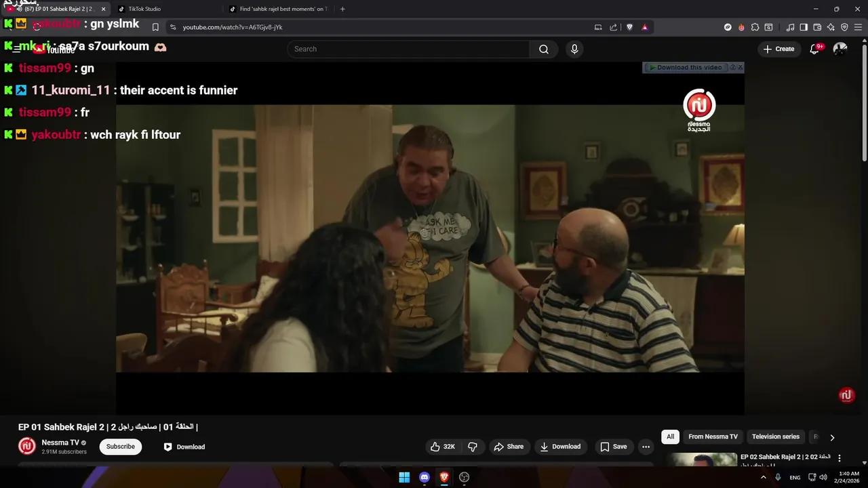868x488 pixels.
Task: Open ENG language input switcher
Action: click(795, 477)
